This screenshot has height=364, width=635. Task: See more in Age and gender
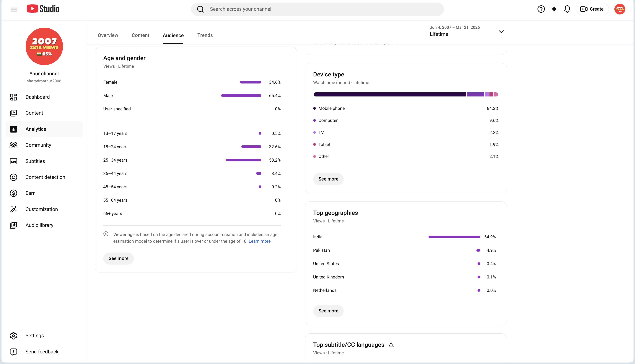pos(118,258)
